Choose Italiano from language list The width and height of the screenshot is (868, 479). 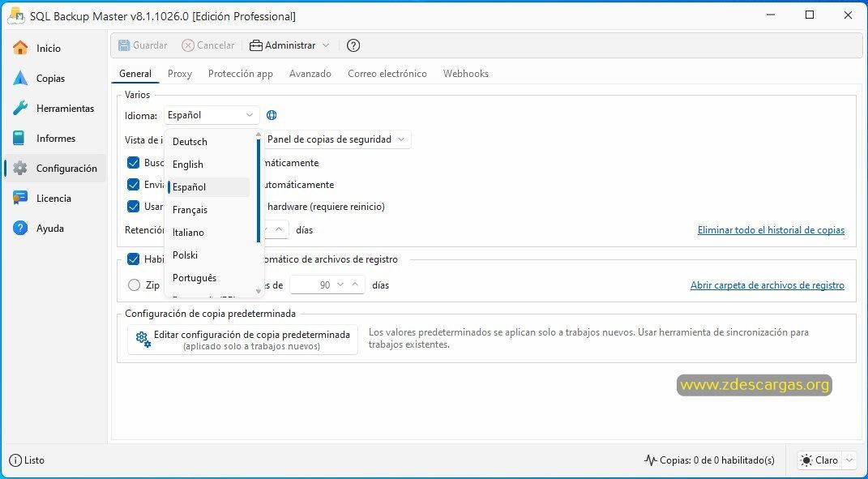point(208,233)
